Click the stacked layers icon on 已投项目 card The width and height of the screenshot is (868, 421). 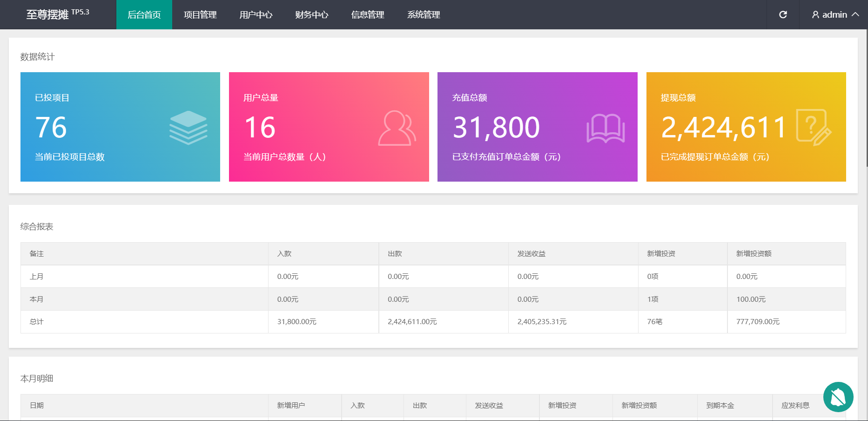tap(188, 128)
